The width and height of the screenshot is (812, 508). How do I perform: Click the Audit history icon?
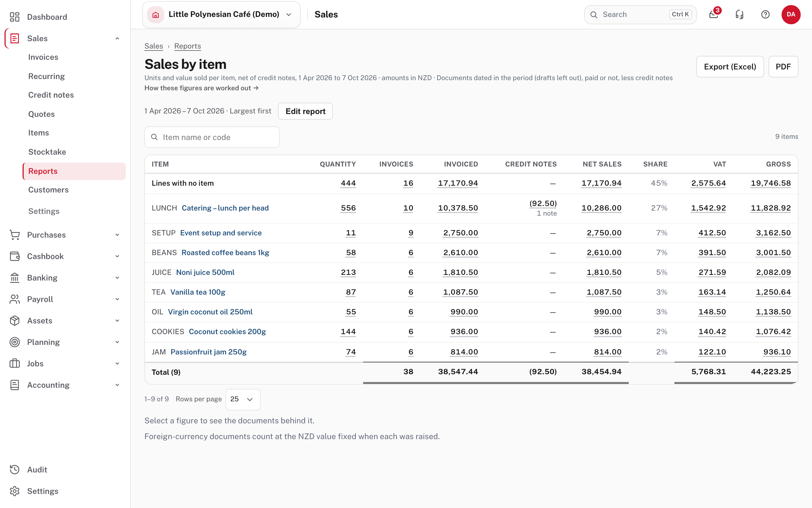click(x=14, y=470)
